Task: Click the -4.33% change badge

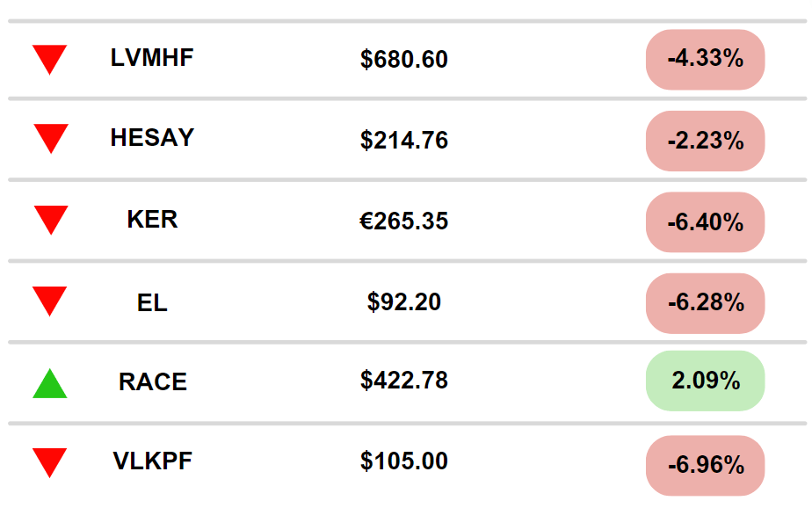Action: point(705,60)
